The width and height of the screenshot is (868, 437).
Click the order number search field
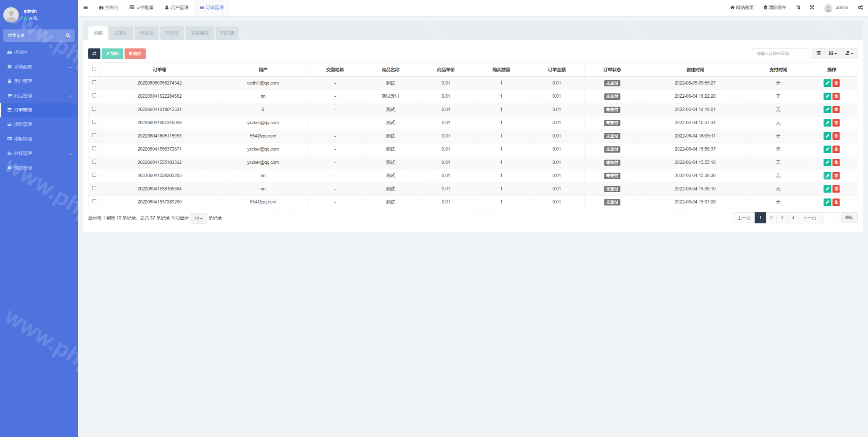pos(781,54)
